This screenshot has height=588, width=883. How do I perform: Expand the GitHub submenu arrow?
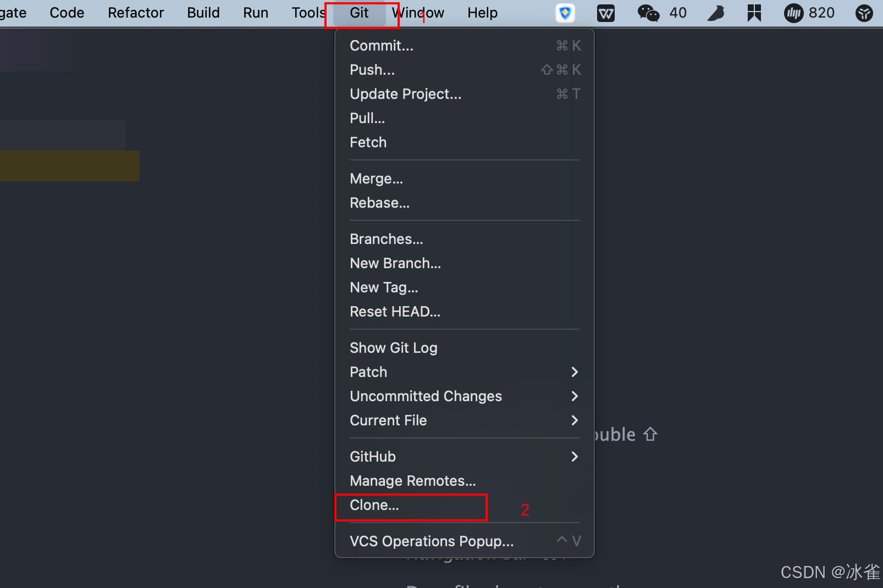[575, 457]
